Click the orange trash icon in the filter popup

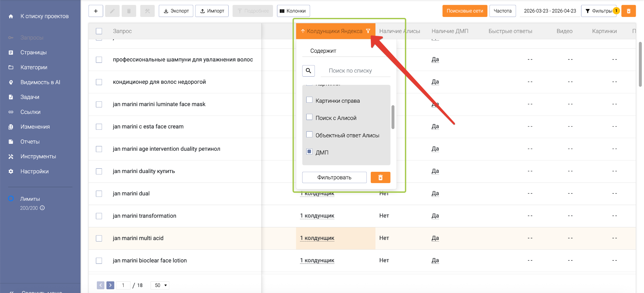[380, 177]
